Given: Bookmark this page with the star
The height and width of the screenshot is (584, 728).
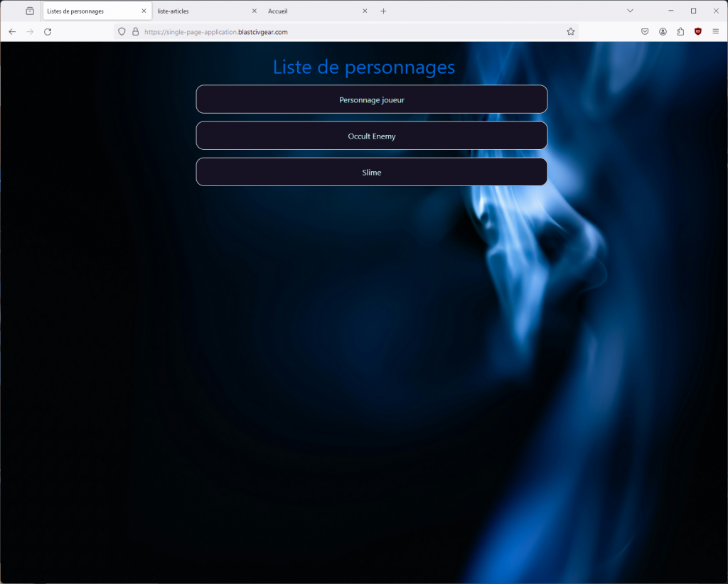Looking at the screenshot, I should click(x=570, y=31).
